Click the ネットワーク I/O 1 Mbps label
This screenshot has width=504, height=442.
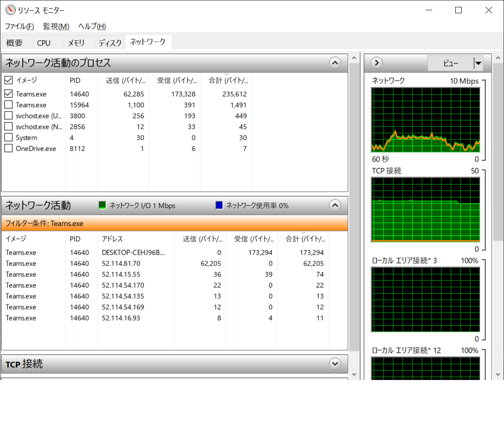tap(142, 205)
